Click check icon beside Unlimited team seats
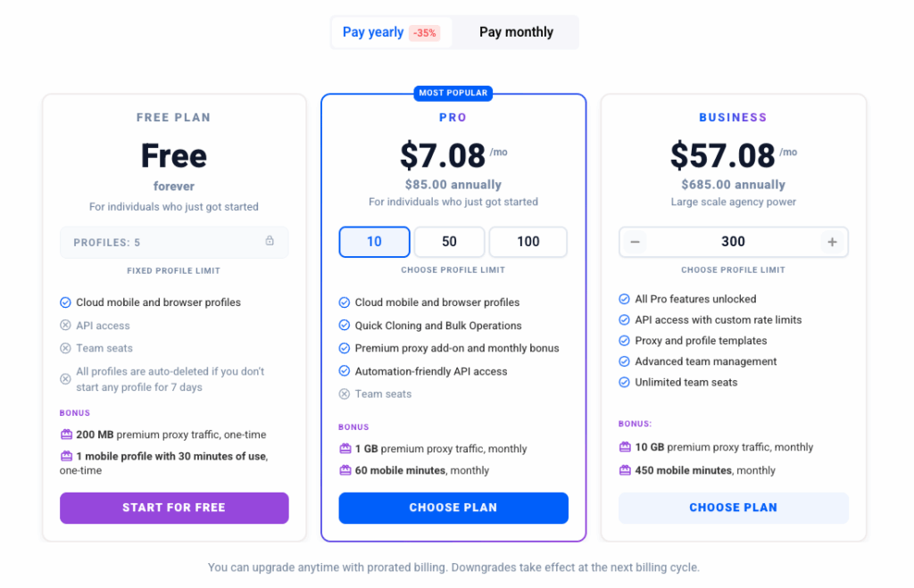914x588 pixels. click(624, 382)
